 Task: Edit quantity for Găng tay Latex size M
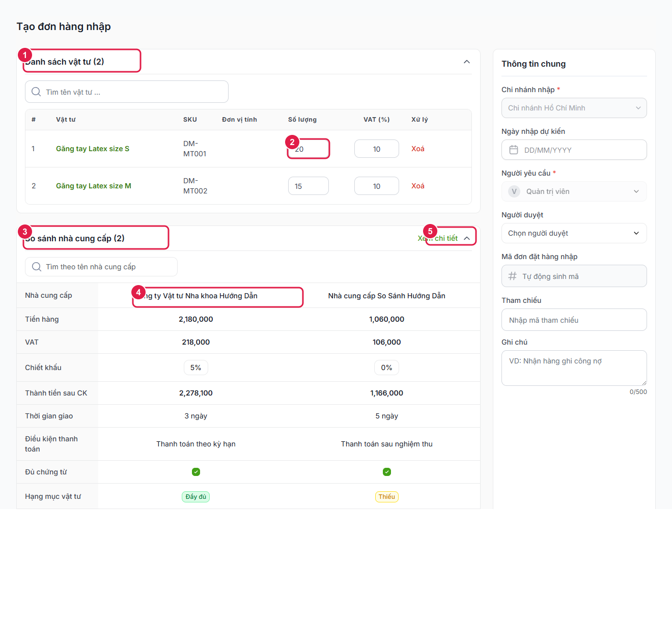point(309,186)
